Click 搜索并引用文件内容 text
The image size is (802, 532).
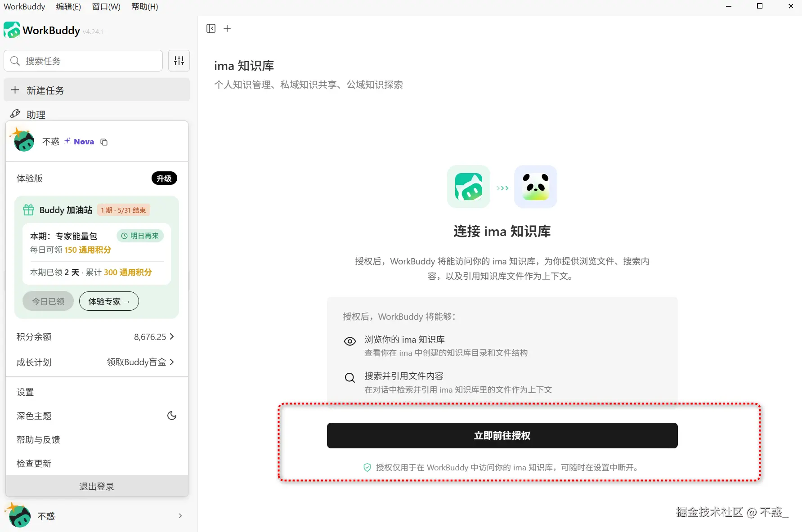(404, 376)
